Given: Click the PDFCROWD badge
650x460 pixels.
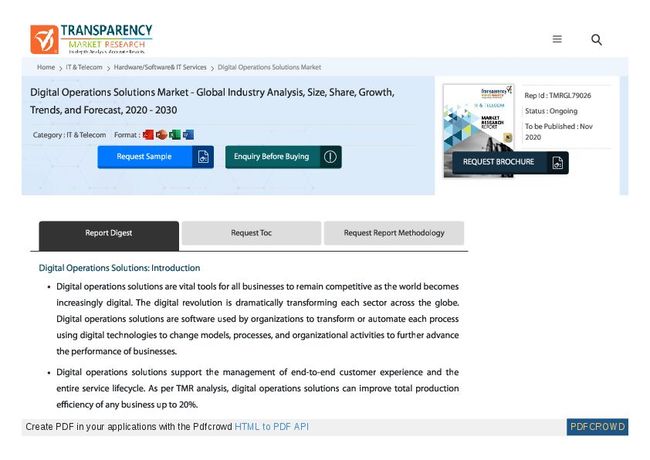Looking at the screenshot, I should click(x=597, y=427).
